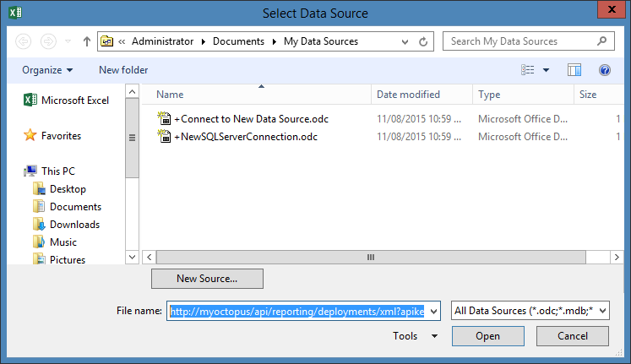Click the Up one level arrow icon
Screen dimensions: 631x364
pyautogui.click(x=87, y=41)
